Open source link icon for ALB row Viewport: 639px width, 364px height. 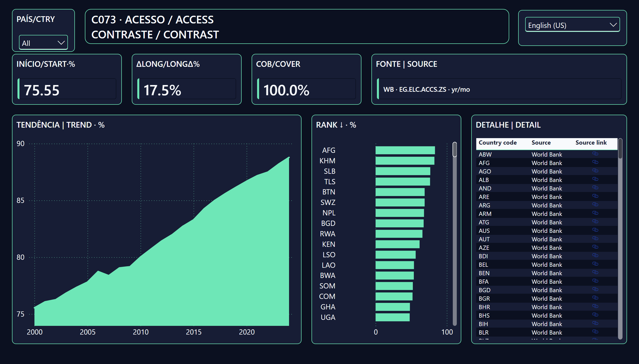pos(595,179)
